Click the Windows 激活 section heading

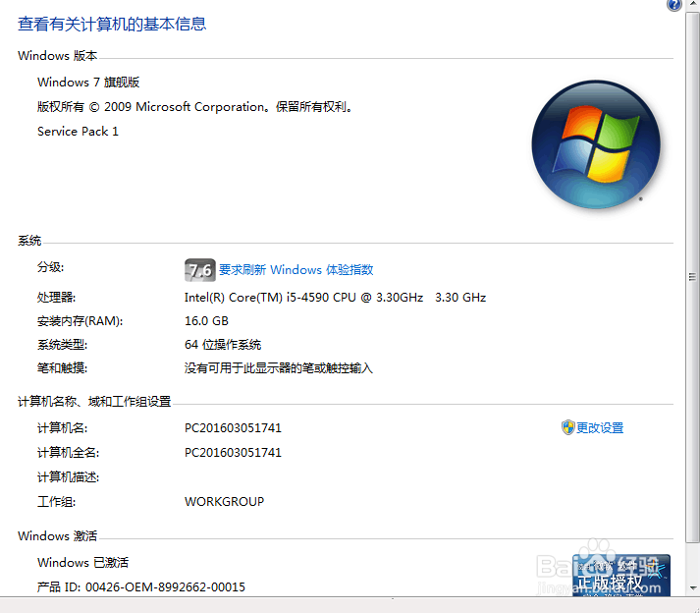pos(57,536)
